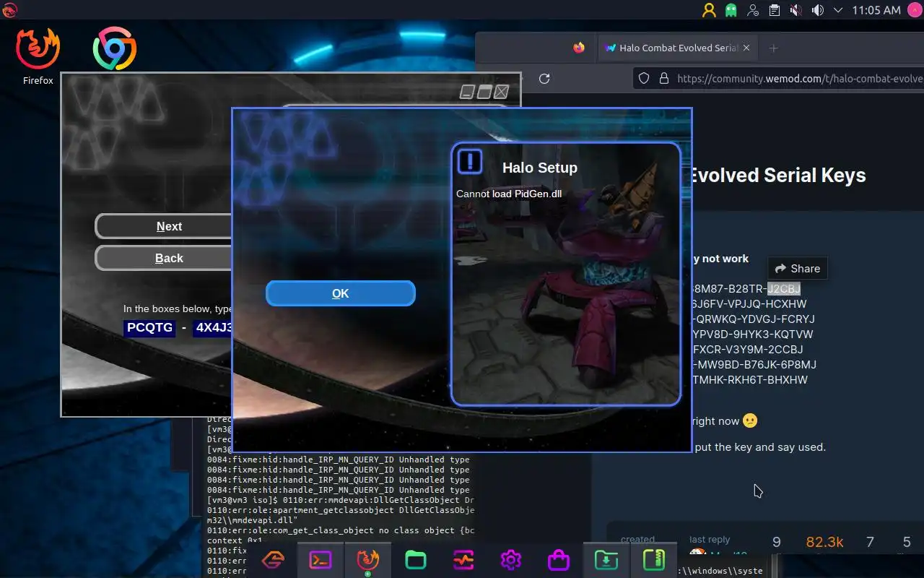
Task: Close the Halo installer window
Action: pos(501,92)
